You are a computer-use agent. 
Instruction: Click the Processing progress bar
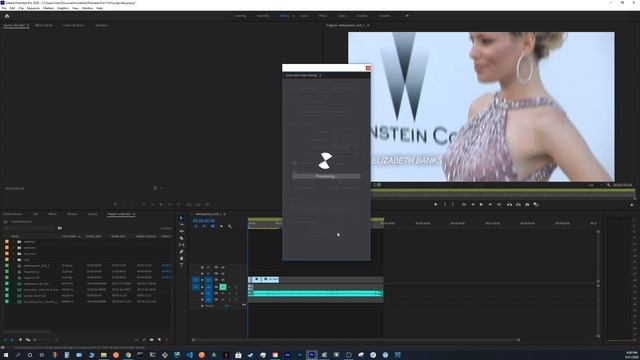tap(327, 176)
